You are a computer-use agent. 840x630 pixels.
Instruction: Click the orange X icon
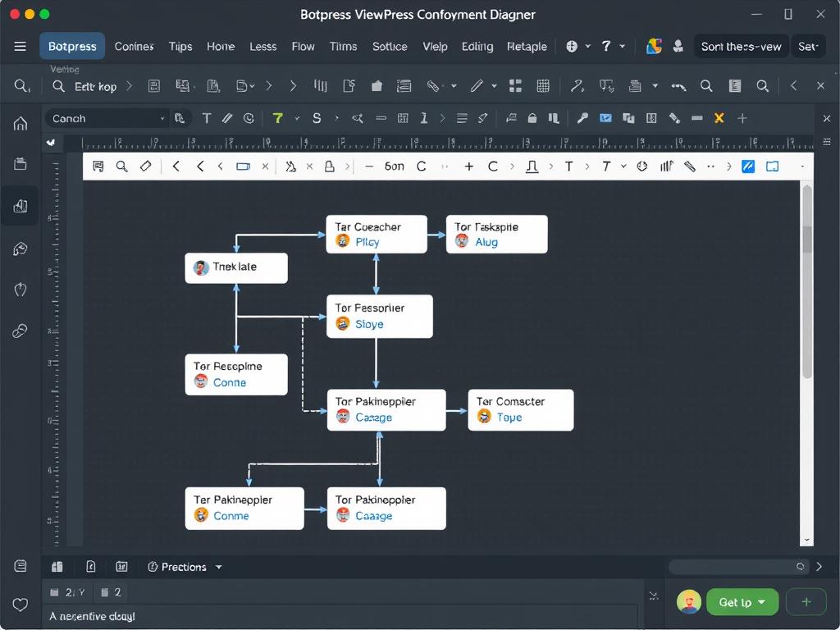pos(719,118)
